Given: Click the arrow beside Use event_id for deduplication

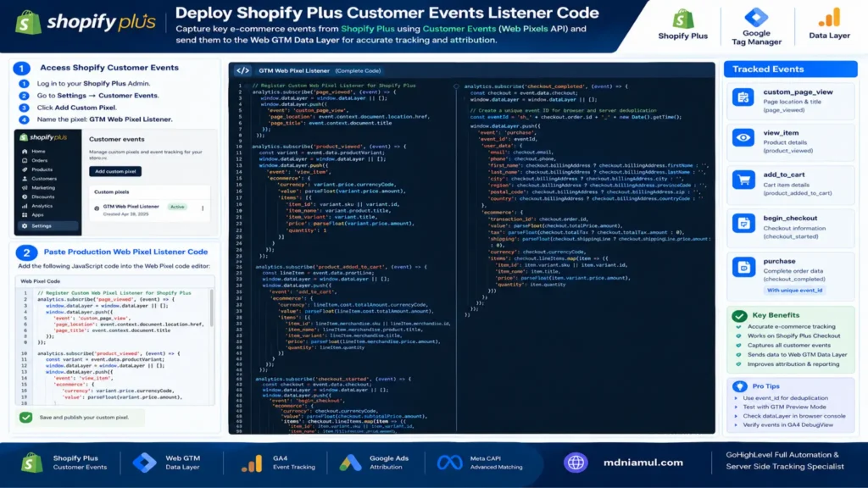Looking at the screenshot, I should pos(737,398).
